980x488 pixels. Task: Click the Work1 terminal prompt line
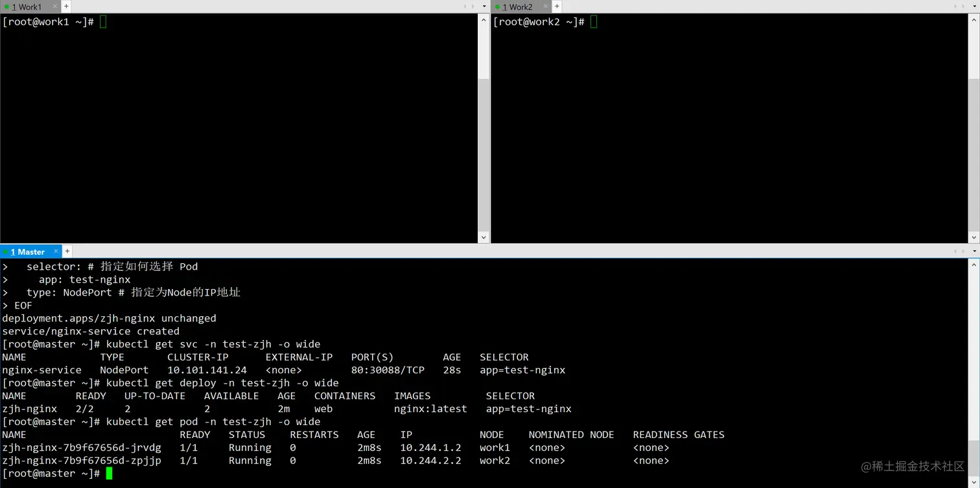(x=54, y=22)
